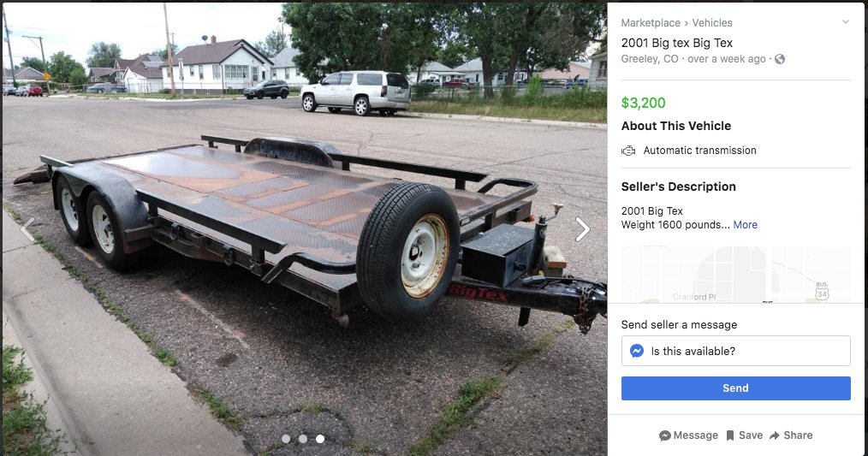868x456 pixels.
Task: Select the third photo indicator dot
Action: (x=320, y=439)
